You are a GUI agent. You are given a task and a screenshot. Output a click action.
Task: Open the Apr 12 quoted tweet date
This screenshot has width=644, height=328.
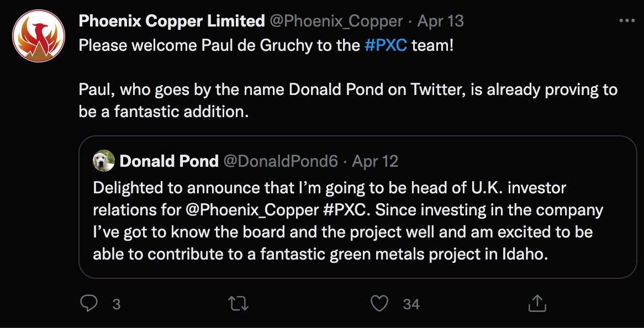pos(375,161)
